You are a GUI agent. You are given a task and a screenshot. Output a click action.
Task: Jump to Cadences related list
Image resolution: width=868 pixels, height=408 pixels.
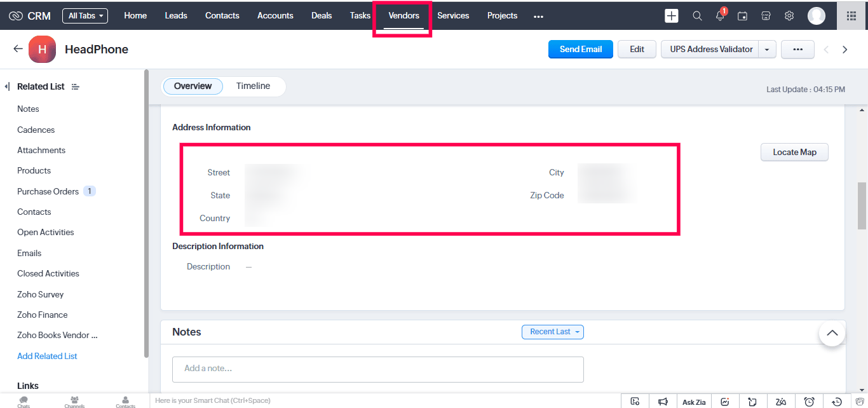click(36, 130)
